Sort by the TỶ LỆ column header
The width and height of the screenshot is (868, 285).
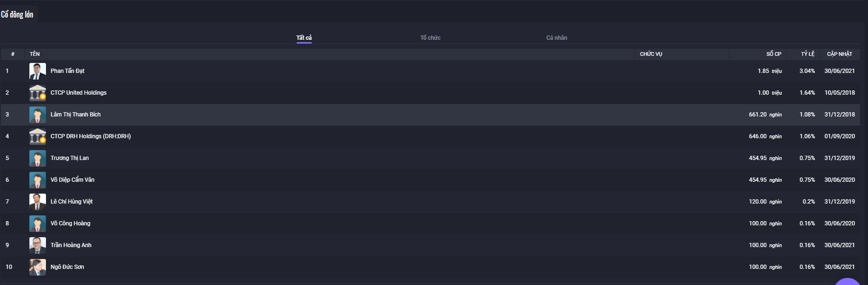[x=807, y=54]
